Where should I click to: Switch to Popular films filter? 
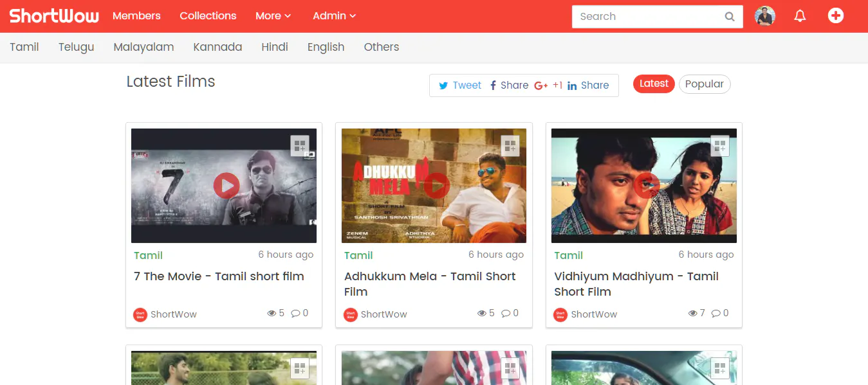tap(705, 84)
